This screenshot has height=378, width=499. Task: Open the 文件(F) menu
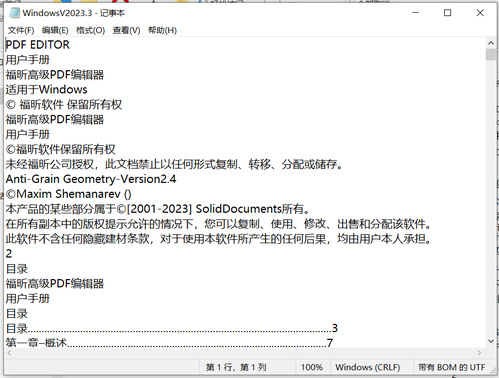pos(21,30)
